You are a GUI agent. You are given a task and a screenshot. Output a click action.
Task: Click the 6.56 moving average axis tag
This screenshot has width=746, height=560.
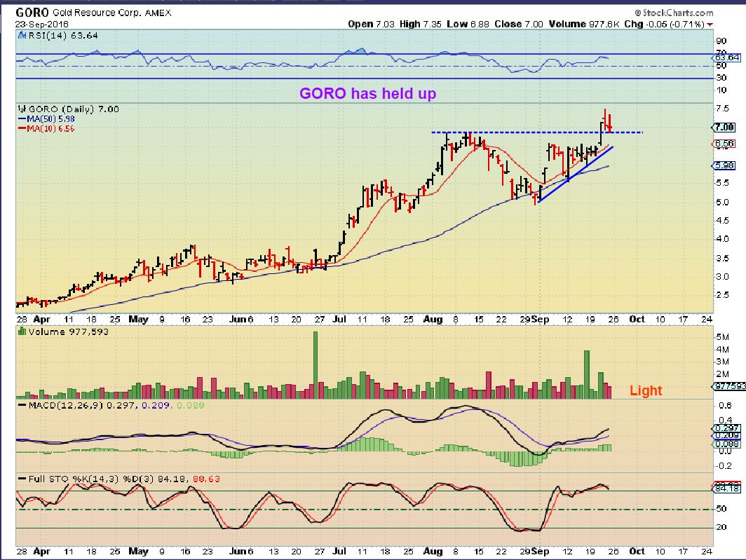[x=724, y=143]
